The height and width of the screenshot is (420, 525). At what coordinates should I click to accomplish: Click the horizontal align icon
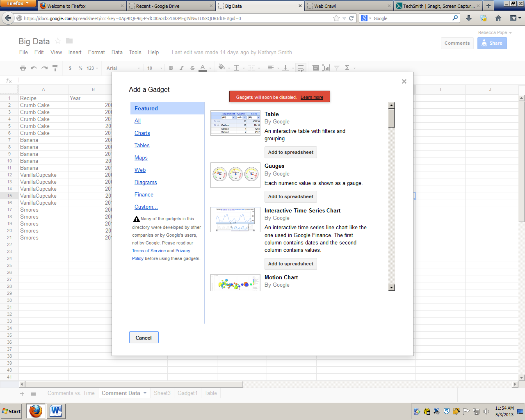click(271, 68)
